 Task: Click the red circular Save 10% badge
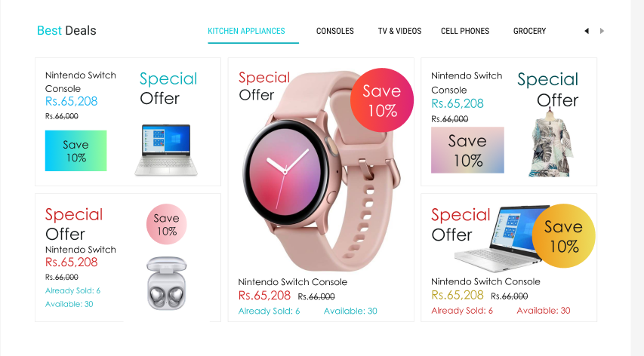click(x=382, y=100)
